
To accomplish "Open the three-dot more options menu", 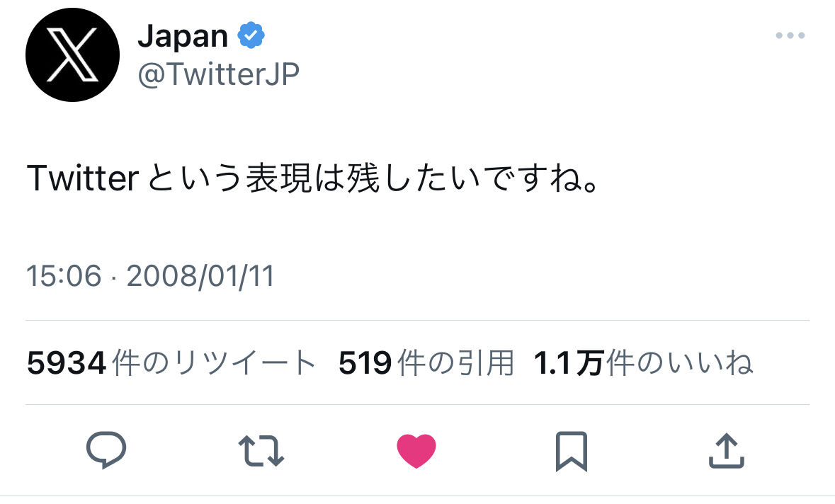I will [x=790, y=35].
